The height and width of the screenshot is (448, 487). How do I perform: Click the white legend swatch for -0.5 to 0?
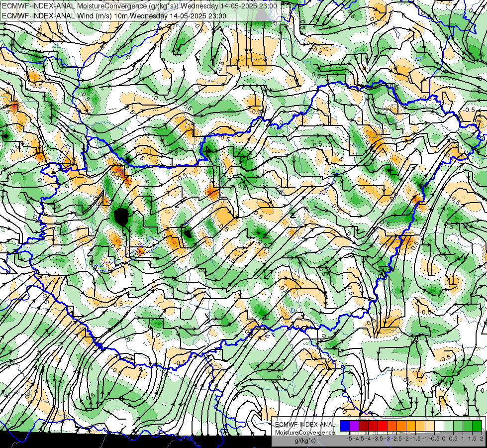tap(439, 426)
